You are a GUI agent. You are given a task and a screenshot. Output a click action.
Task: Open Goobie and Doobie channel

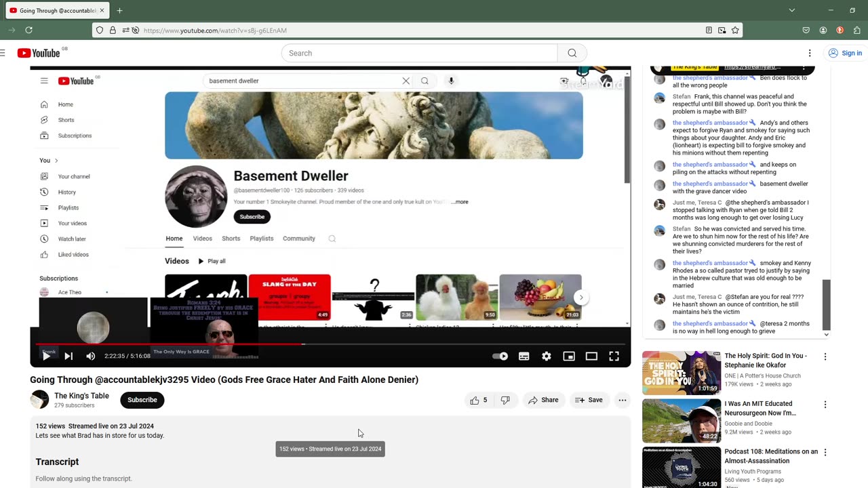(748, 424)
